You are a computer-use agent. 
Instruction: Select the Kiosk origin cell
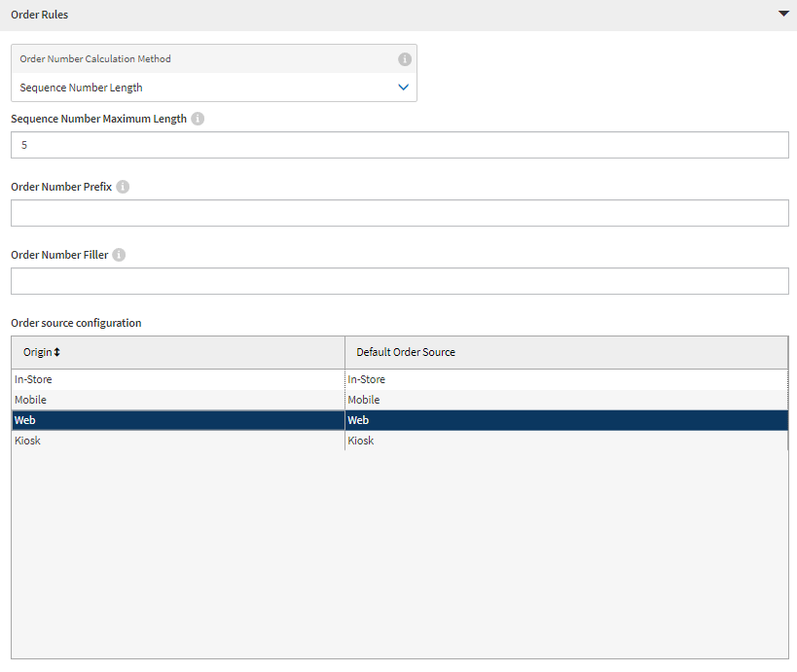tap(177, 441)
